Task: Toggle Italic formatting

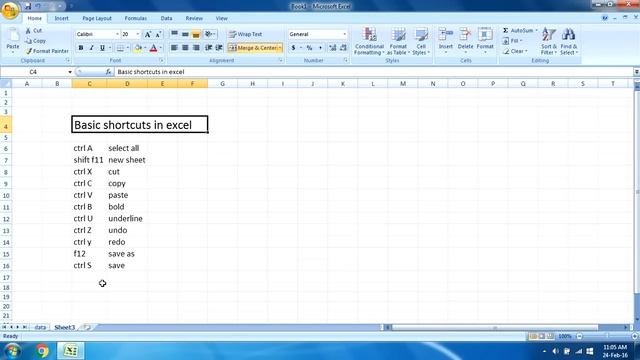Action: (x=91, y=48)
